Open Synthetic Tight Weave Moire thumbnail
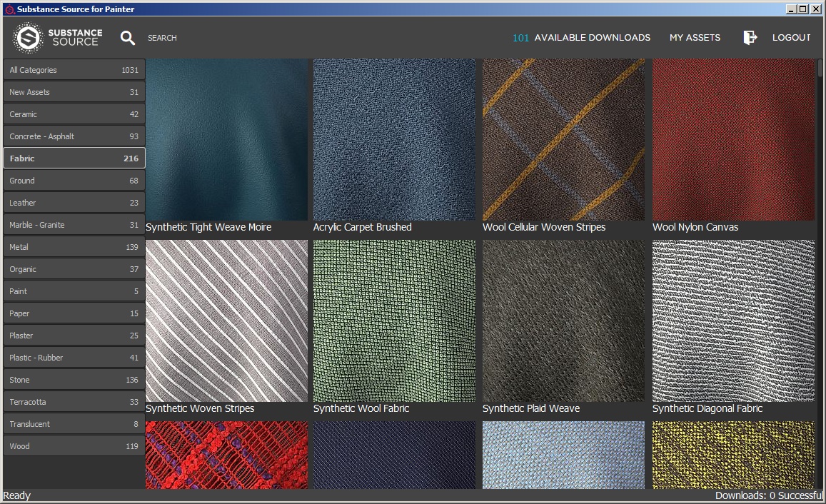The width and height of the screenshot is (826, 504). [x=226, y=139]
